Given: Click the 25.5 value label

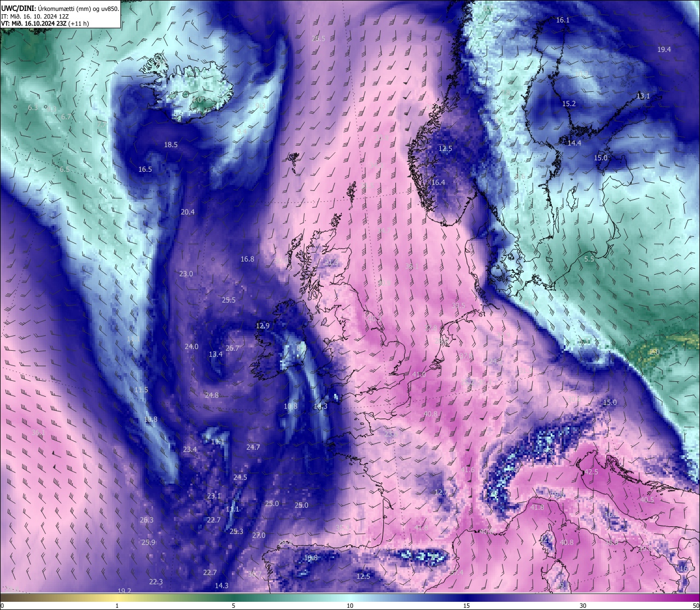Looking at the screenshot, I should 229,300.
